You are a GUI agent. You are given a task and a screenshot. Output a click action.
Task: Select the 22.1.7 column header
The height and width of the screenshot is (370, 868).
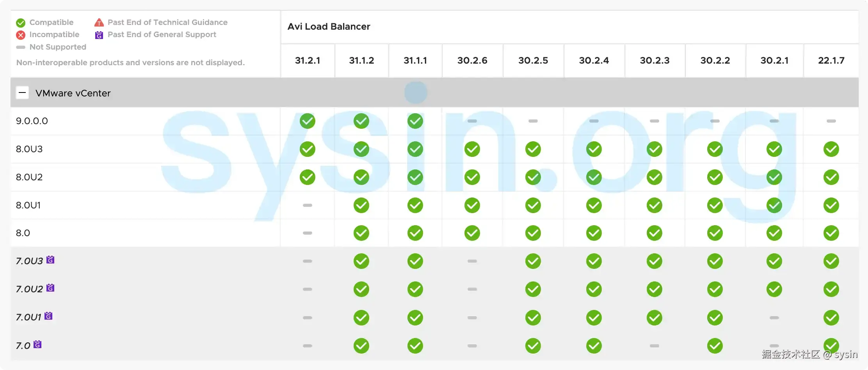coord(831,60)
